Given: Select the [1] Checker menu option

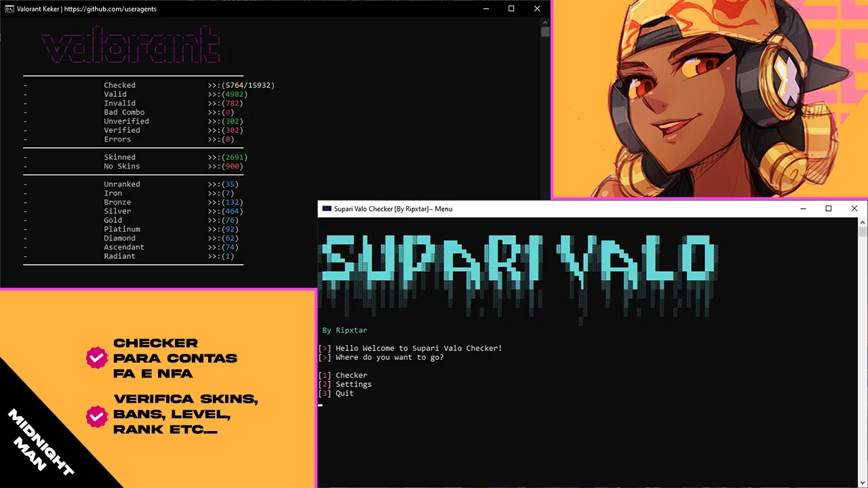Looking at the screenshot, I should (x=343, y=375).
